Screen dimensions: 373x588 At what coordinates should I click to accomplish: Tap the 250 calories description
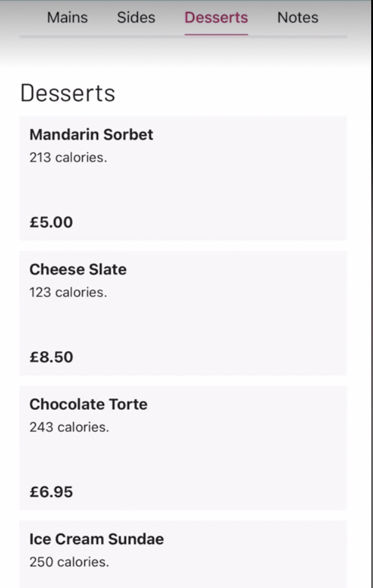69,562
